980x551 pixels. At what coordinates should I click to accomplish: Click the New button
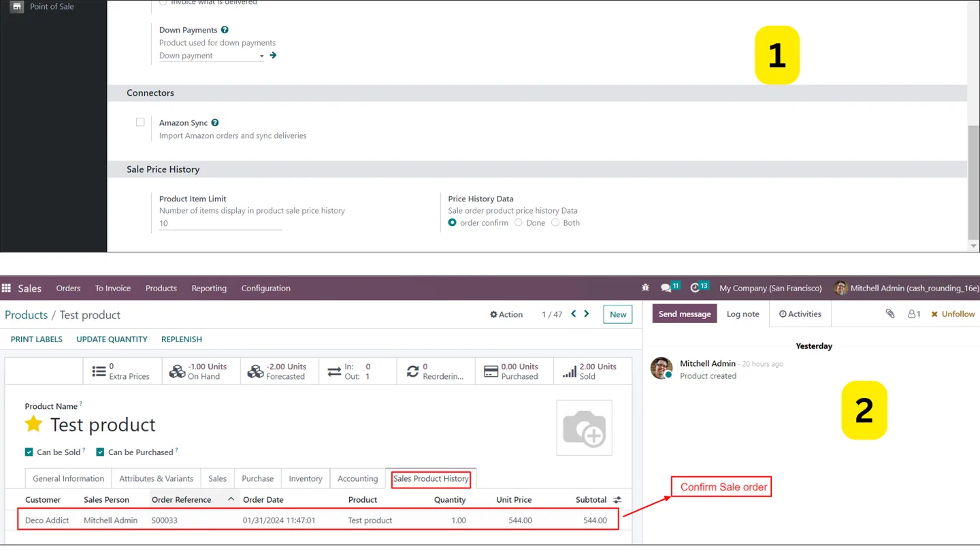[618, 314]
